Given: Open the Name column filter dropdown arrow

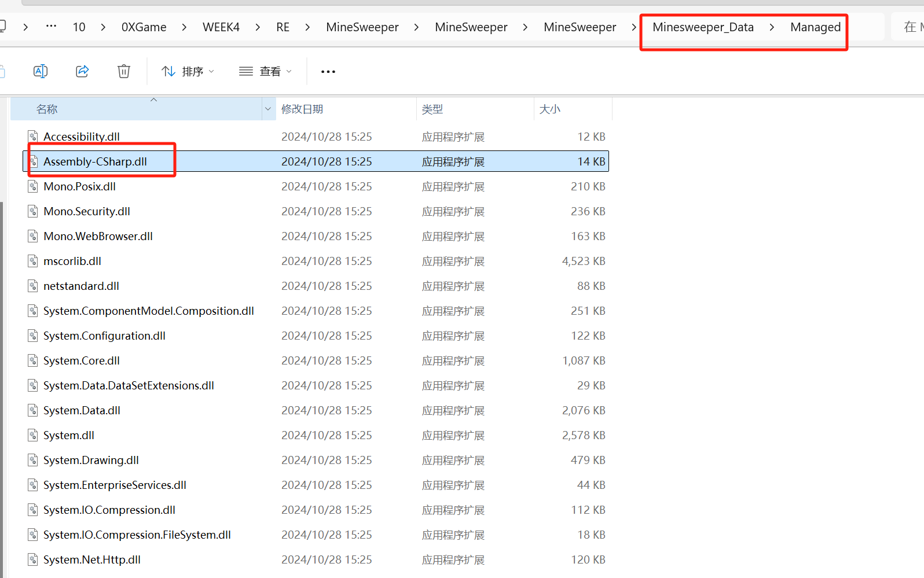Looking at the screenshot, I should click(268, 109).
